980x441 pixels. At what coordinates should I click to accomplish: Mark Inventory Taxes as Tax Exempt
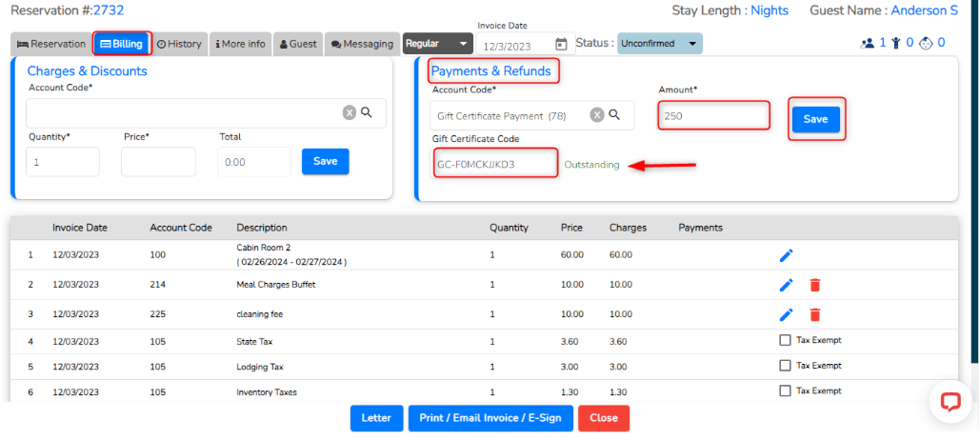(785, 391)
